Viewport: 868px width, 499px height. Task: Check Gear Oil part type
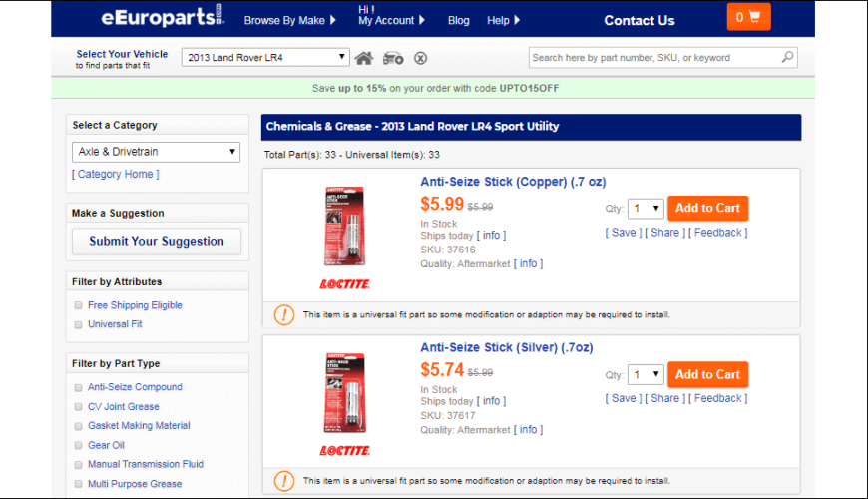click(78, 445)
